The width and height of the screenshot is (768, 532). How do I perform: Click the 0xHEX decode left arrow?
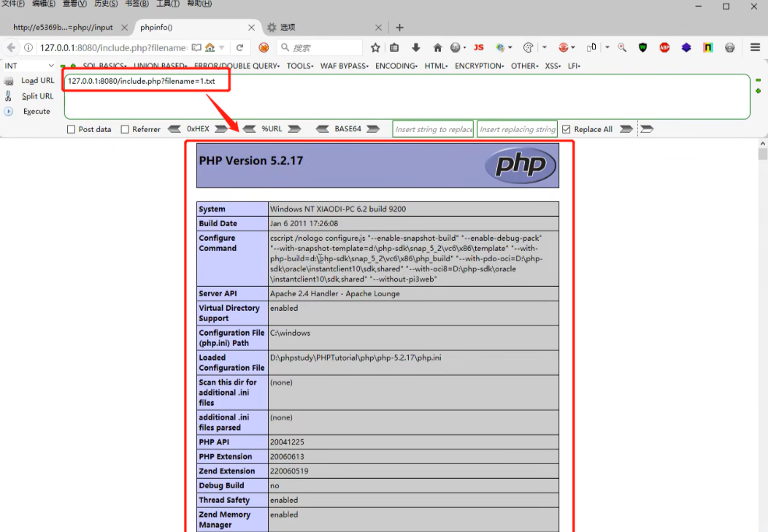[174, 128]
